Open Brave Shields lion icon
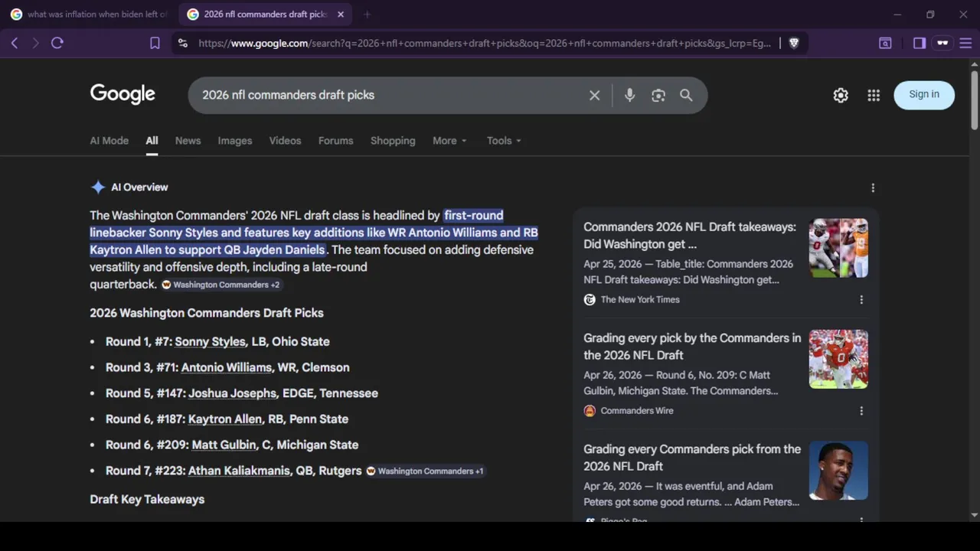 pyautogui.click(x=794, y=44)
